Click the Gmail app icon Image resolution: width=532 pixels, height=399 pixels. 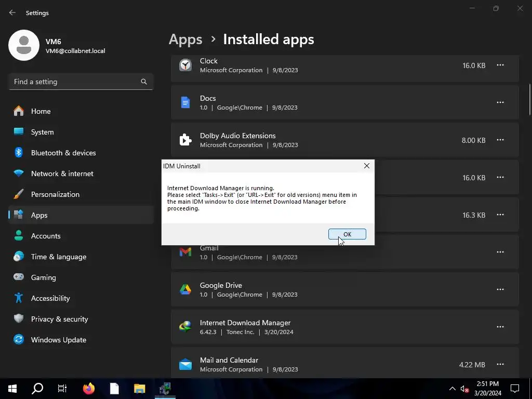(185, 252)
